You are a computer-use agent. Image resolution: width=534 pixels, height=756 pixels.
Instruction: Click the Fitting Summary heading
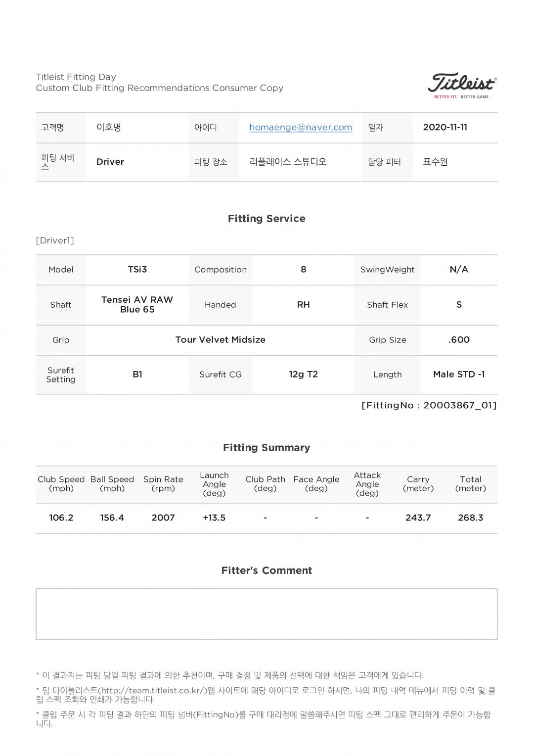point(267,448)
